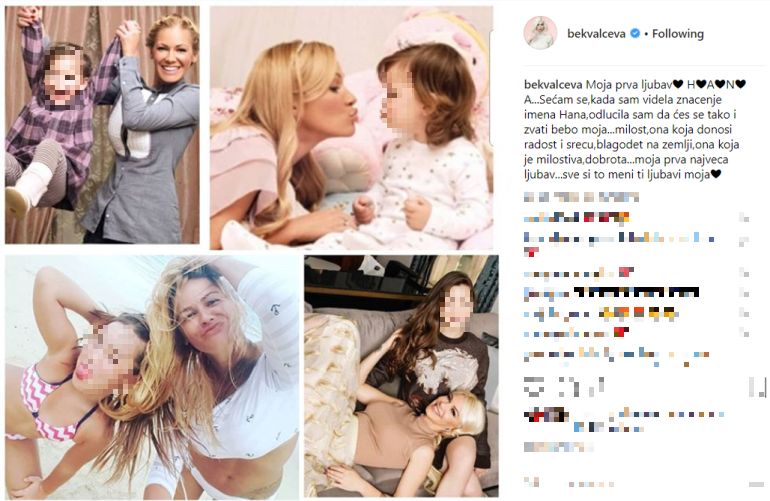Open bekvalceva username link in header

[596, 33]
